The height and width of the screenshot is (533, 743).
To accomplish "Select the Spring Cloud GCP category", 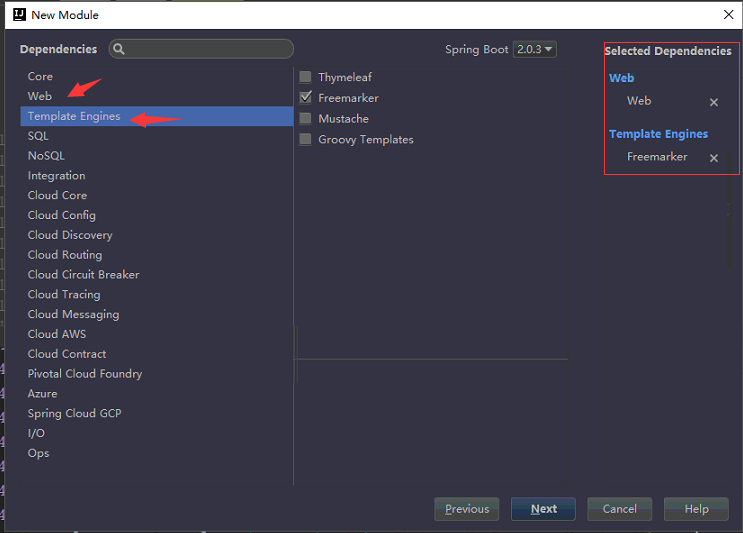I will coord(157,414).
